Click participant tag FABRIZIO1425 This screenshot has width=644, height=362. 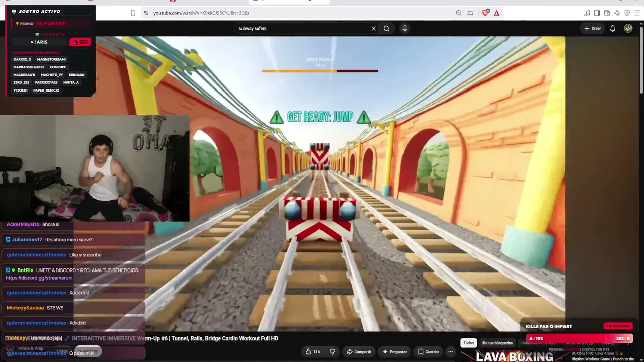coord(46,82)
